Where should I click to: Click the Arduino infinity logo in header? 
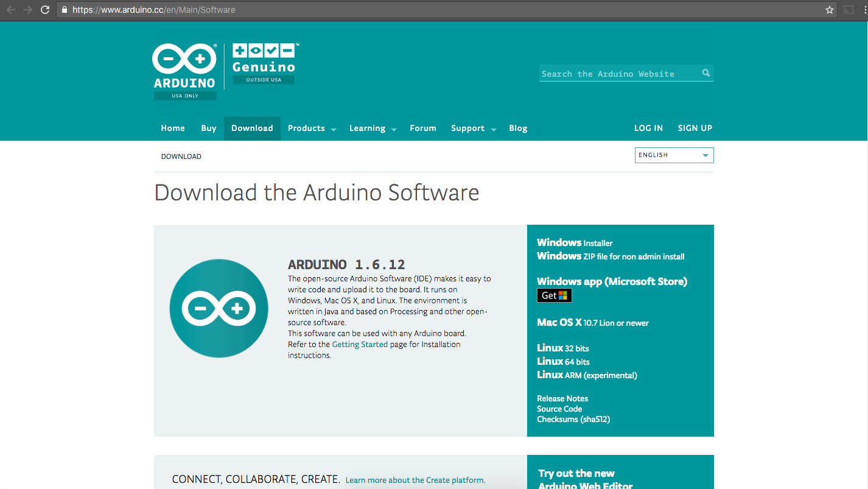pos(184,58)
